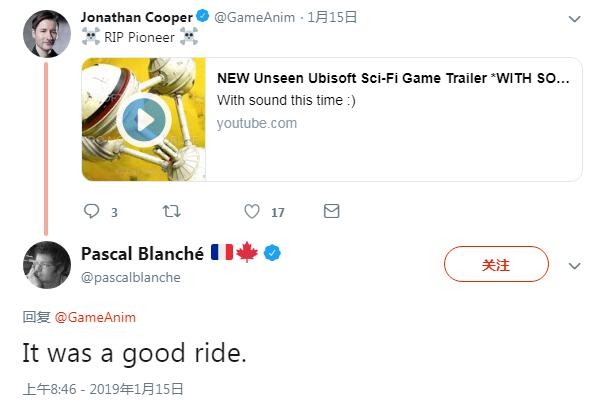Screen dimensions: 606x405
Task: Open Pascal Blanché's avatar
Action: [x=47, y=265]
